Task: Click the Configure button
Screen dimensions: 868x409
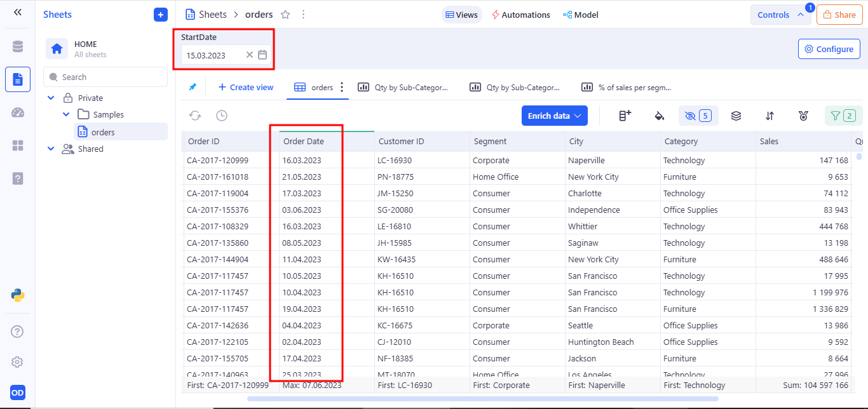Action: (829, 49)
